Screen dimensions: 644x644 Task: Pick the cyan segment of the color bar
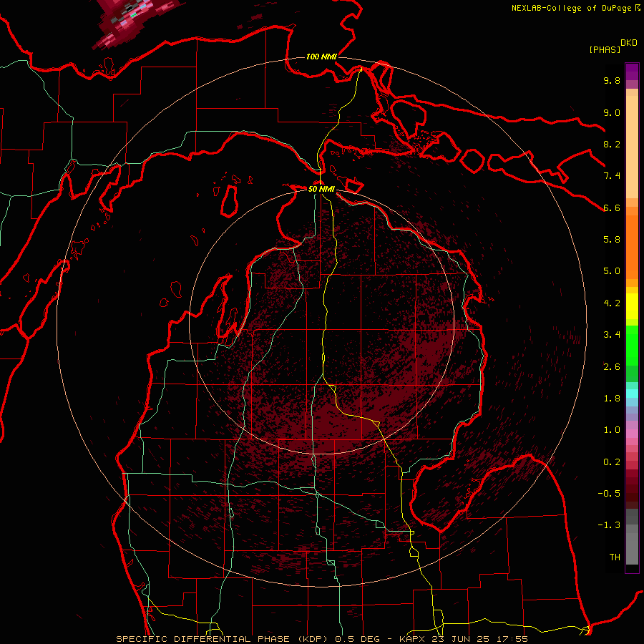632,394
